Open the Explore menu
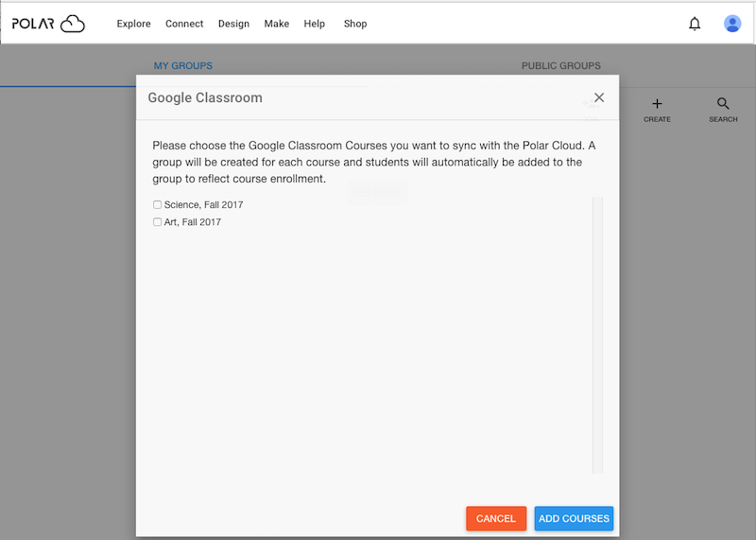Screen dimensions: 756x540 point(133,24)
